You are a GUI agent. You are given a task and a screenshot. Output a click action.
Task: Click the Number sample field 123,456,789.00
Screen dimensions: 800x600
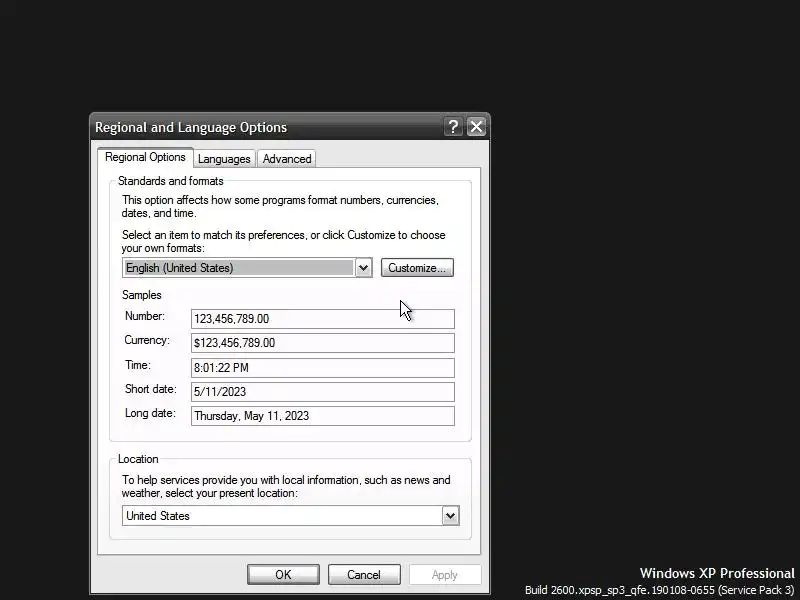322,319
